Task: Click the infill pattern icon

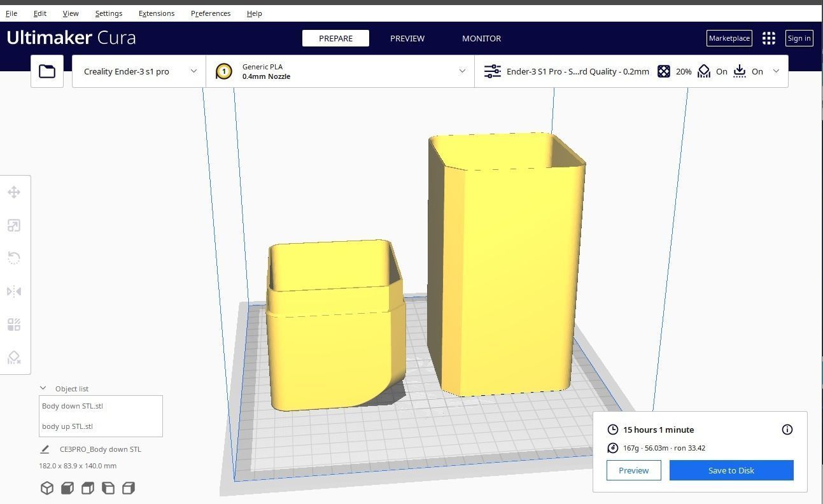Action: (x=664, y=71)
